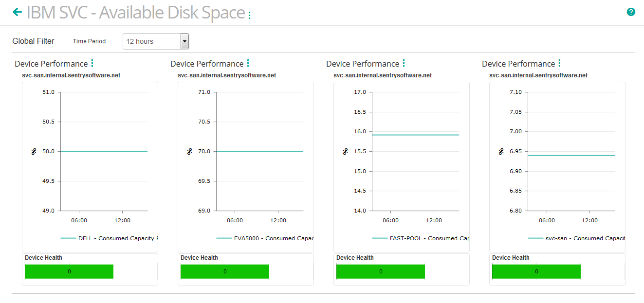
Task: Open the kebab menu on the EVA5000 Device Performance panel
Action: click(x=248, y=63)
